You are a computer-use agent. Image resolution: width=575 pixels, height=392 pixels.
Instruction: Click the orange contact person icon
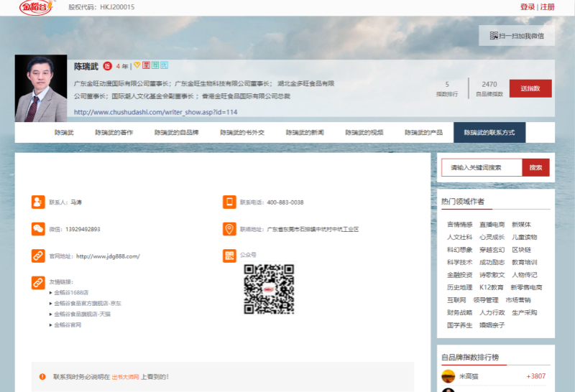[38, 202]
